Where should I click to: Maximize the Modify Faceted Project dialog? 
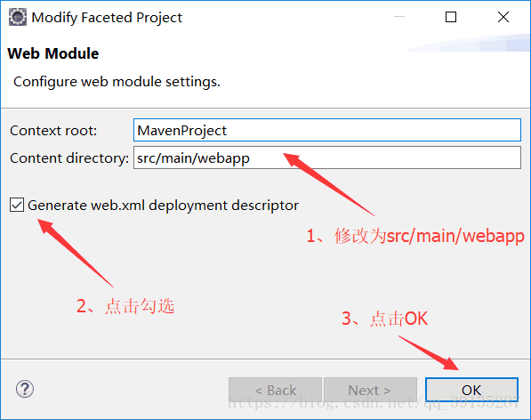tap(450, 17)
